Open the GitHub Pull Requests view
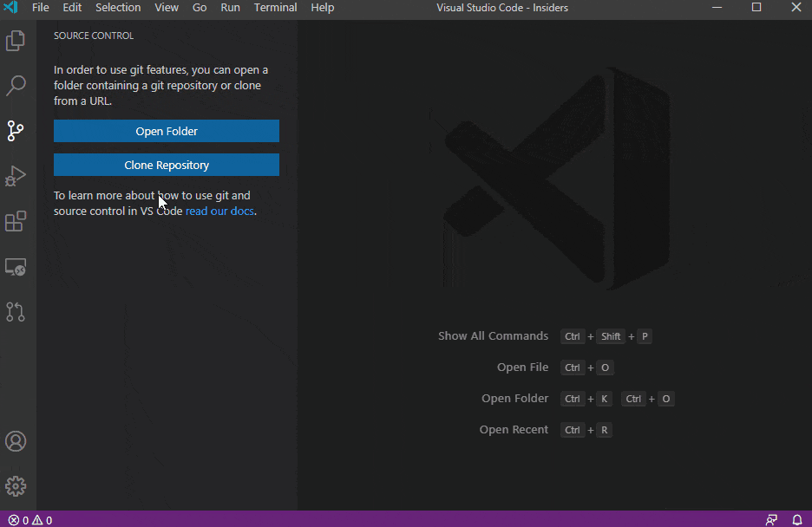Screen dimensions: 812x527 [x=16, y=312]
